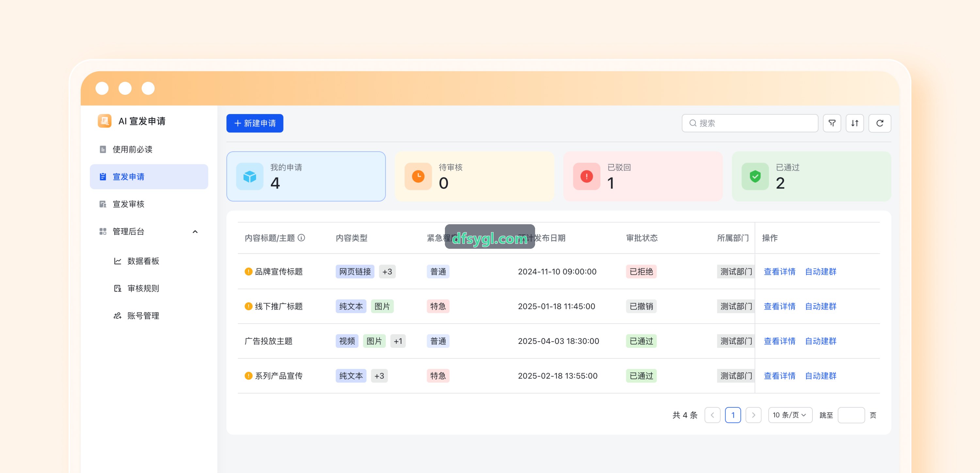Viewport: 980px width, 473px height.
Task: Refresh the list with reload icon
Action: (x=880, y=123)
